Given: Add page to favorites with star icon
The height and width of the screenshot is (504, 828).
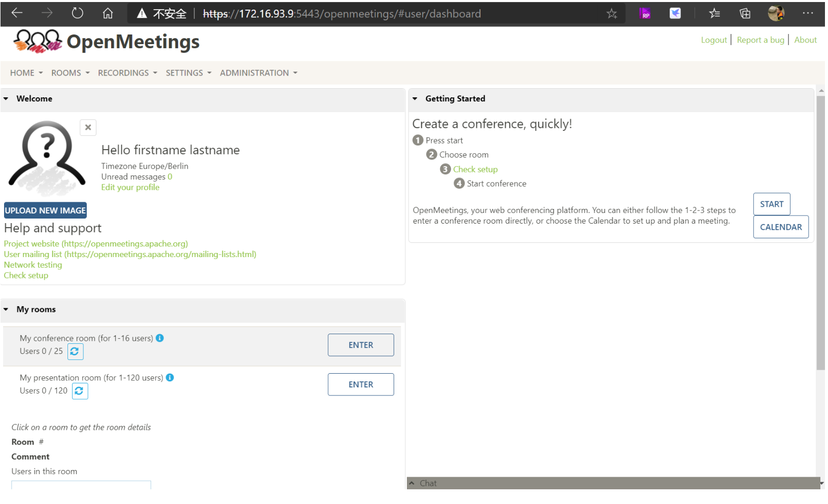Looking at the screenshot, I should (611, 14).
